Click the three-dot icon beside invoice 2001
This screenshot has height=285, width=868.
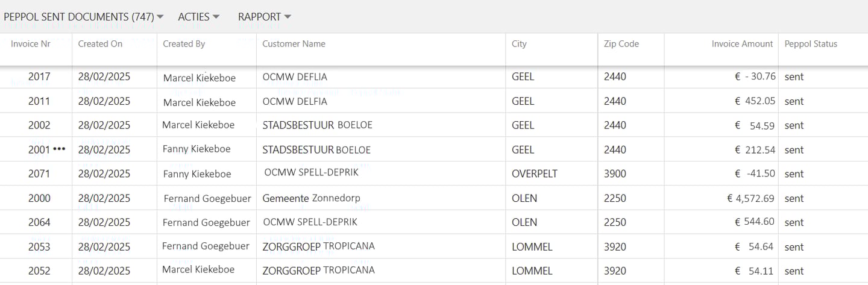(x=59, y=149)
